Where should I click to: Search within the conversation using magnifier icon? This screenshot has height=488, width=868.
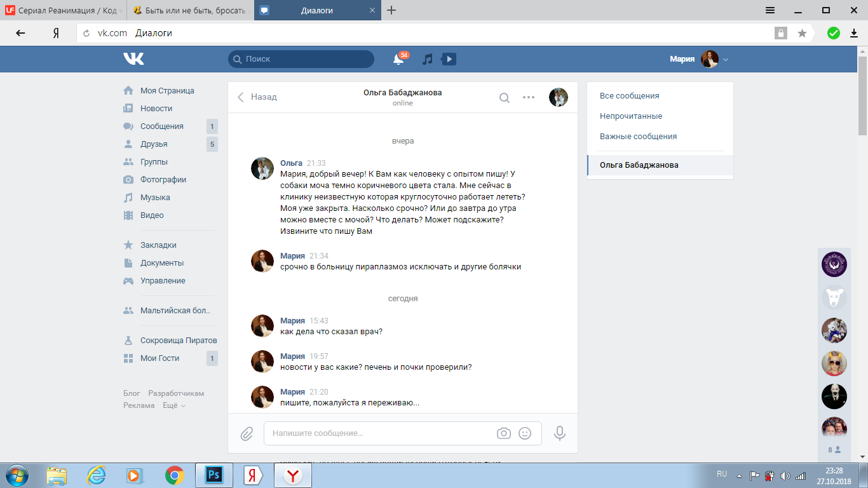[504, 98]
